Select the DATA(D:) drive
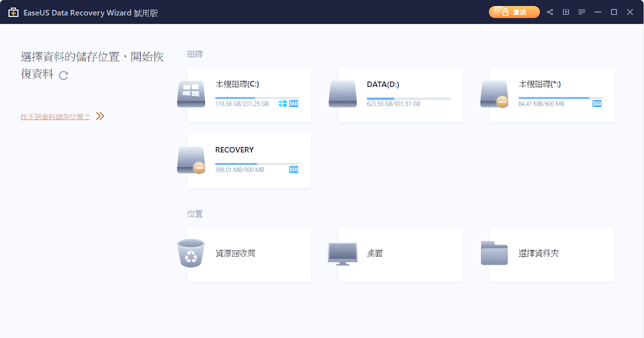The width and height of the screenshot is (644, 338). tap(400, 95)
